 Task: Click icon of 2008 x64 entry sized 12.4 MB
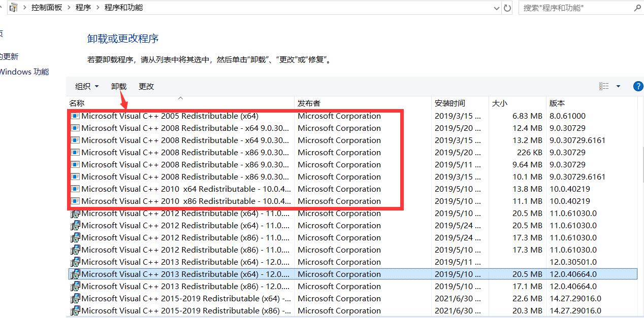75,128
